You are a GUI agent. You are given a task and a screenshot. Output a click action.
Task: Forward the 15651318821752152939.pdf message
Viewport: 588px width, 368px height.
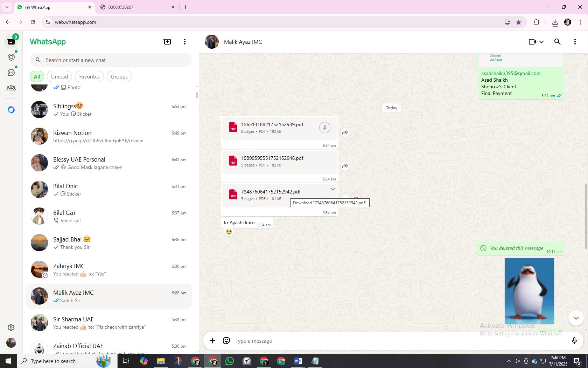[x=345, y=132]
